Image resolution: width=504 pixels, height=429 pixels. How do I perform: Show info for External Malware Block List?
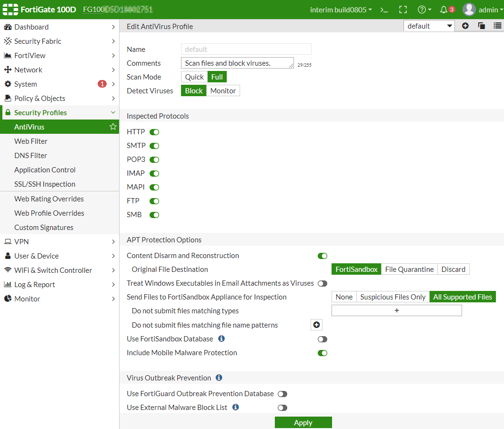coord(236,407)
